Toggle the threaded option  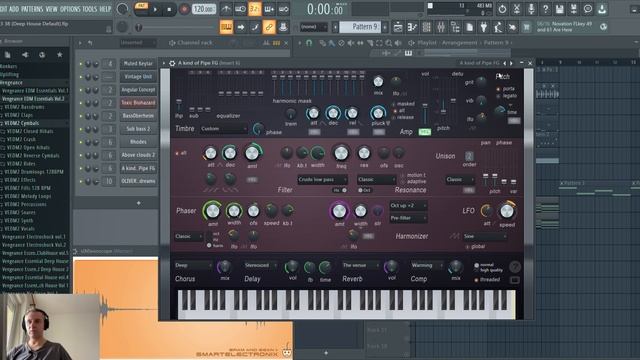click(487, 280)
